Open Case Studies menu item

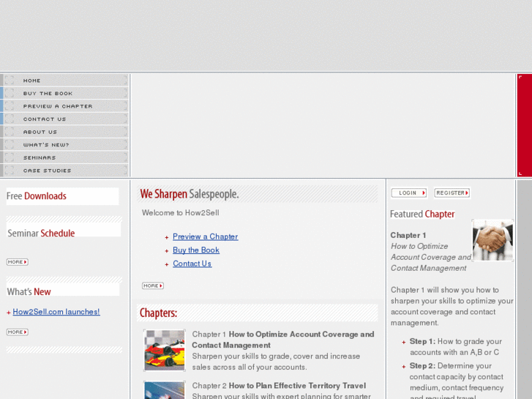(64, 171)
